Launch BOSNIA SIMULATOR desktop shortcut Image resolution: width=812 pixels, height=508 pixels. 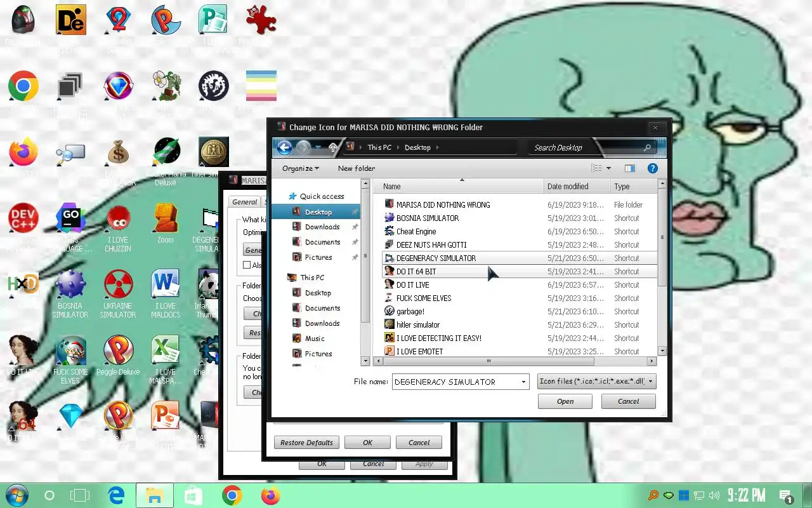[70, 294]
